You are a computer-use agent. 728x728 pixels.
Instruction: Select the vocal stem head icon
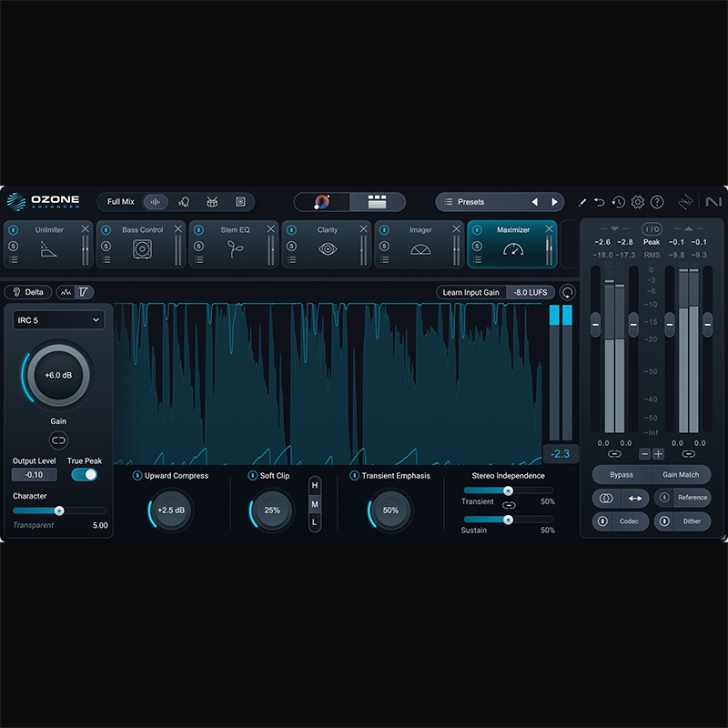(x=184, y=202)
